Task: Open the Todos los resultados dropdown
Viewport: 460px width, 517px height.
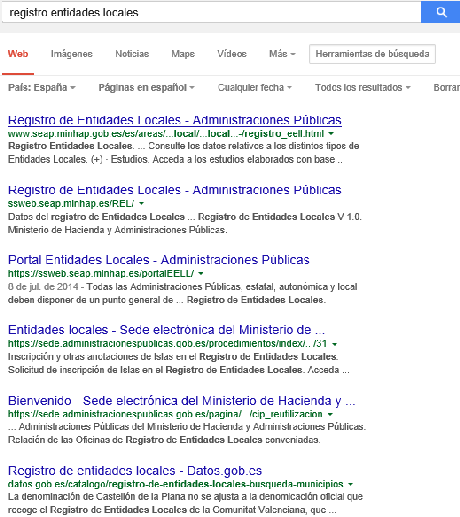Action: coord(363,88)
